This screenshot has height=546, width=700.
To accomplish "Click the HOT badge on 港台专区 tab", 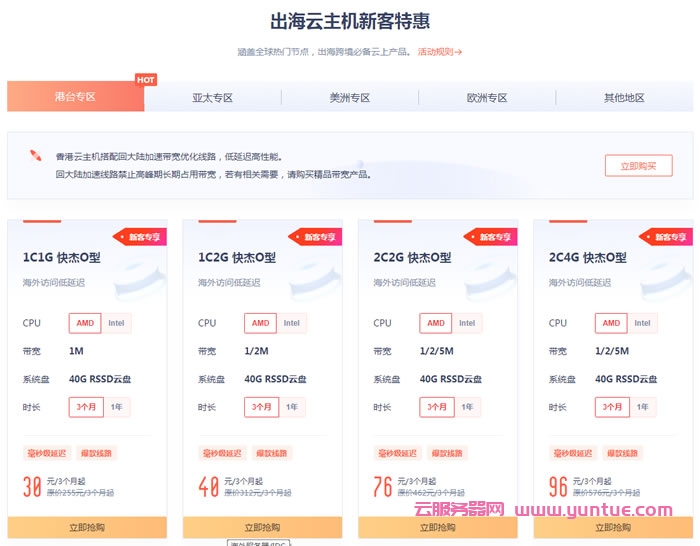I will pos(145,80).
